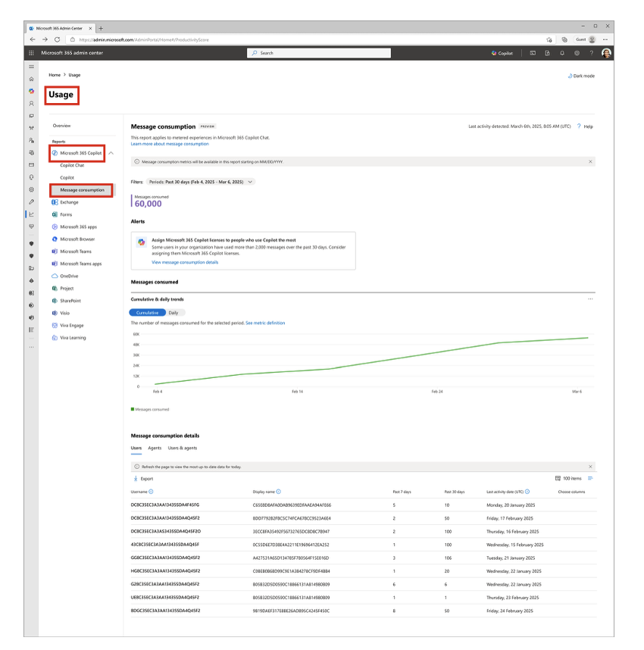644x650 pixels.
Task: Dismiss the refresh page info banner
Action: [590, 467]
